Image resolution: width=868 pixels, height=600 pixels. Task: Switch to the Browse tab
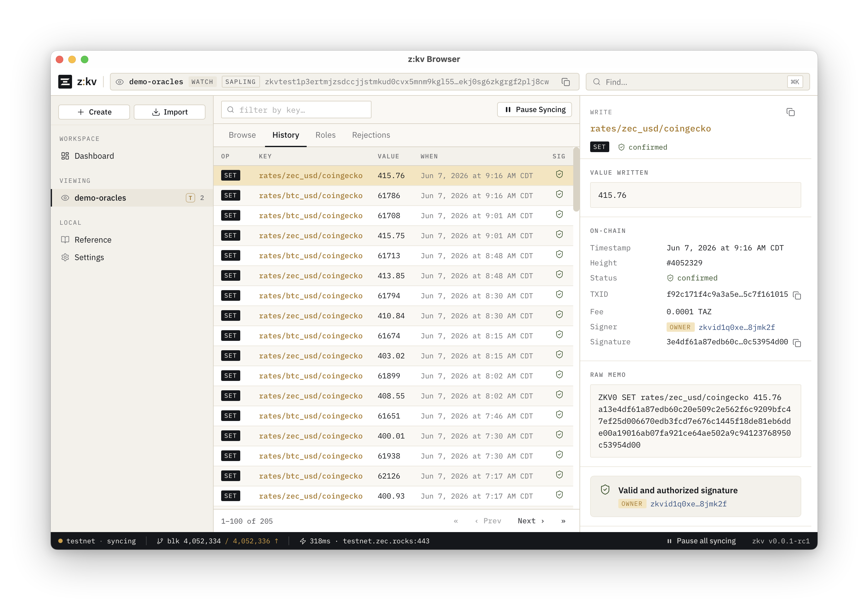pyautogui.click(x=242, y=135)
